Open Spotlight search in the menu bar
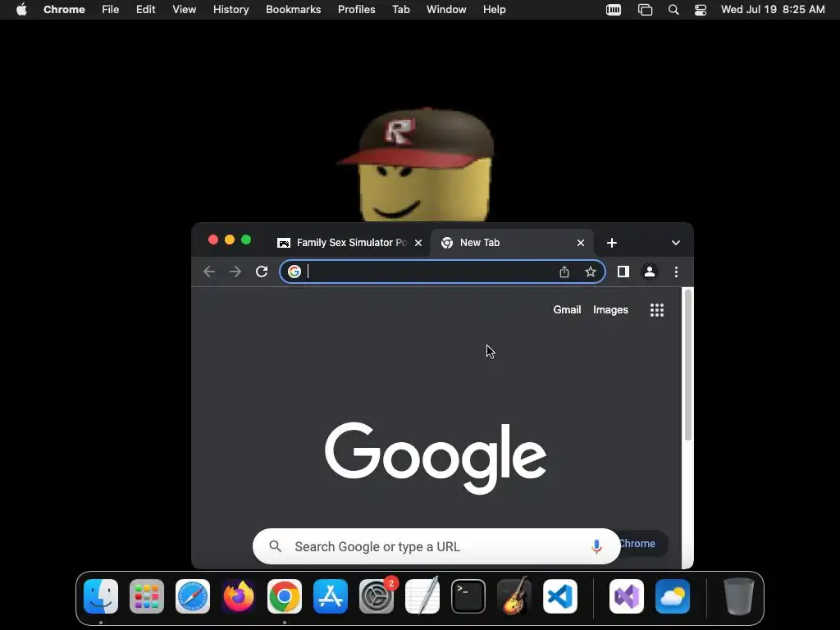This screenshot has width=840, height=630. point(673,10)
